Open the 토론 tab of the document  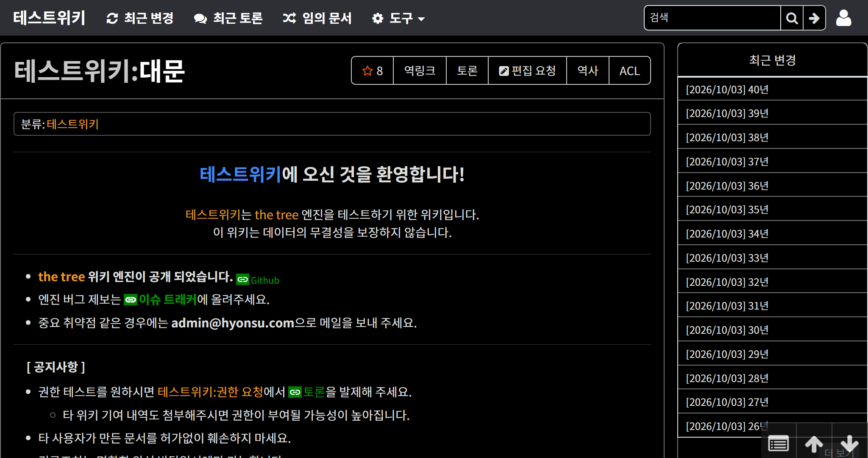pyautogui.click(x=467, y=70)
